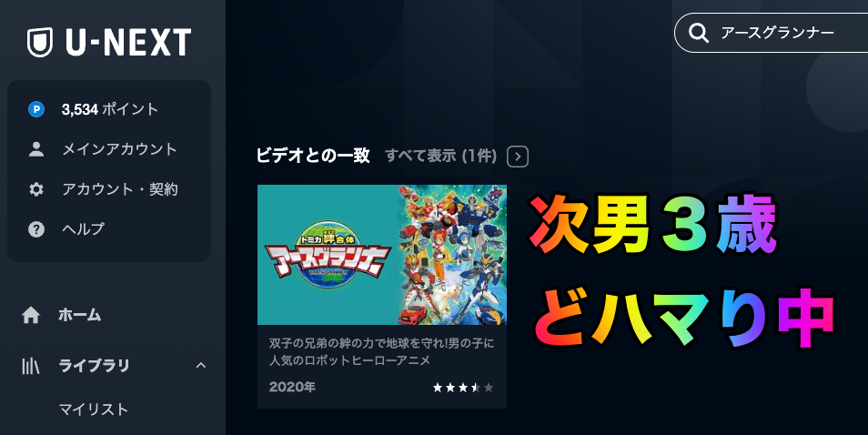868x435 pixels.
Task: Open メインアカウント settings
Action: tap(119, 149)
